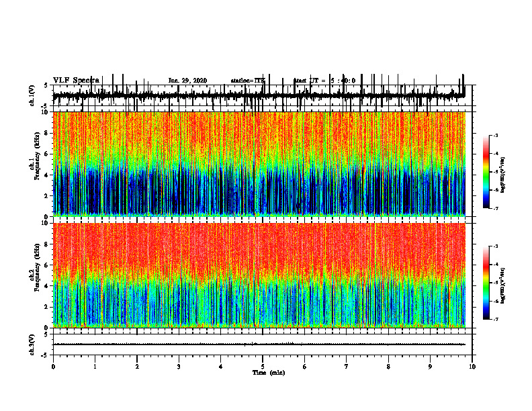
Task: Click the "station=ITK" header label
Action: coord(248,81)
